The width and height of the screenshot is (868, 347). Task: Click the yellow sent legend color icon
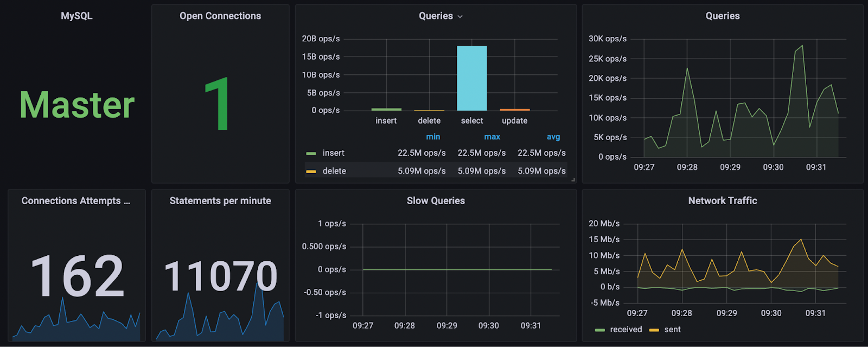point(654,330)
